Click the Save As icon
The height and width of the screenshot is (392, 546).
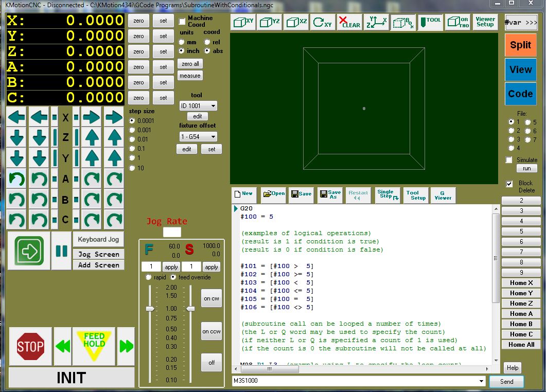click(329, 194)
